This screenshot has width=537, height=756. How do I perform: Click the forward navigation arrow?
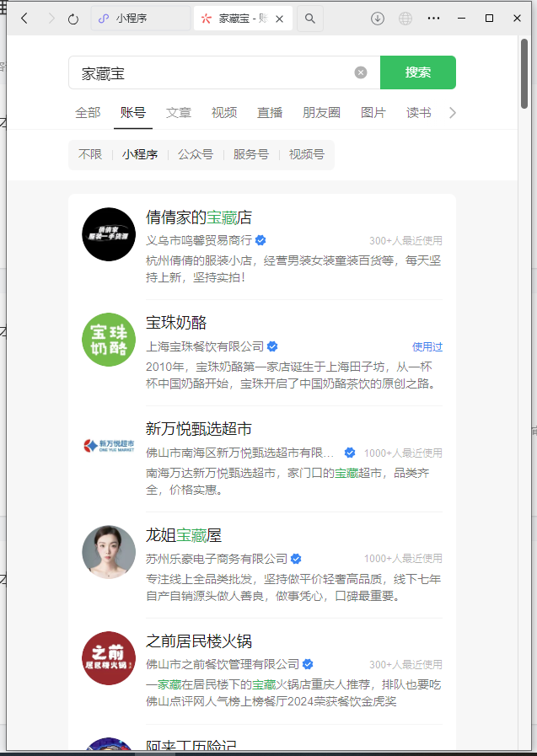click(51, 19)
